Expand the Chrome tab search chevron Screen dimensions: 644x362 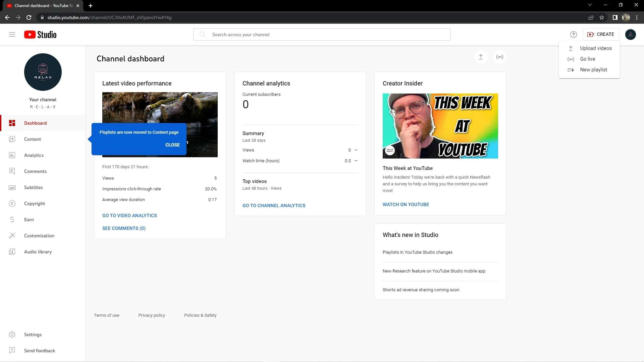590,5
